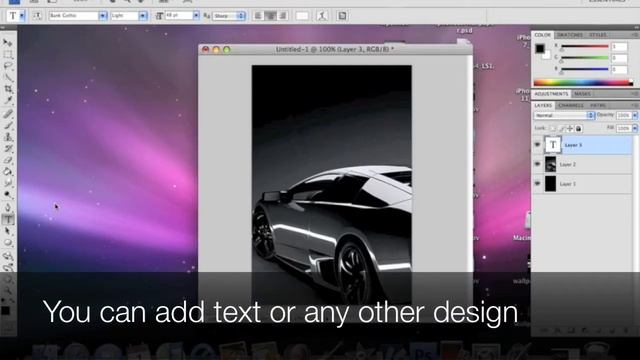Click the red channel slider
The image size is (640, 360).
tap(584, 47)
